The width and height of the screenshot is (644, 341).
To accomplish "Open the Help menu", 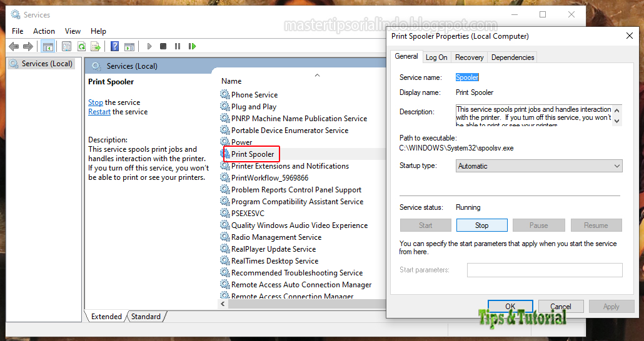I will pos(98,31).
